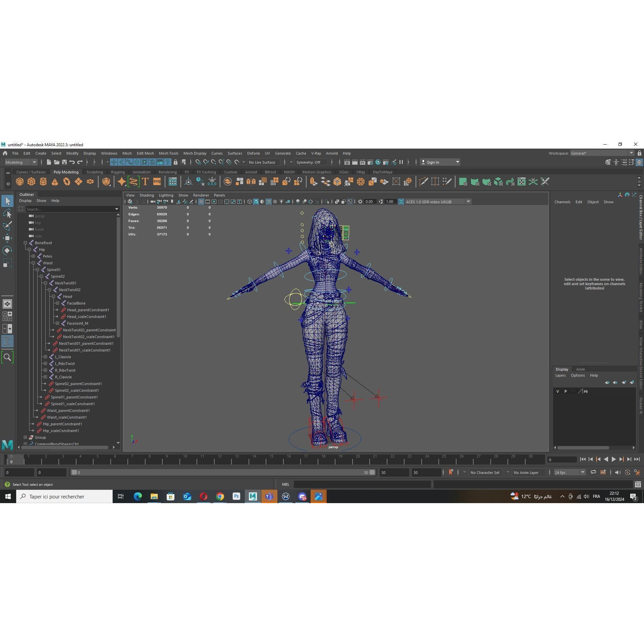The height and width of the screenshot is (644, 644).
Task: Click the Layers menu in layer editor
Action: [x=560, y=375]
